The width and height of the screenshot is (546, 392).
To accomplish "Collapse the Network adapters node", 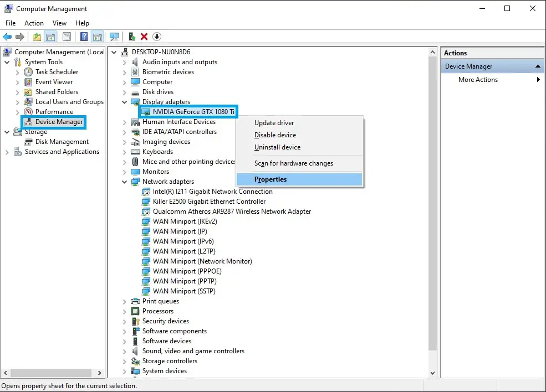I will click(x=124, y=182).
